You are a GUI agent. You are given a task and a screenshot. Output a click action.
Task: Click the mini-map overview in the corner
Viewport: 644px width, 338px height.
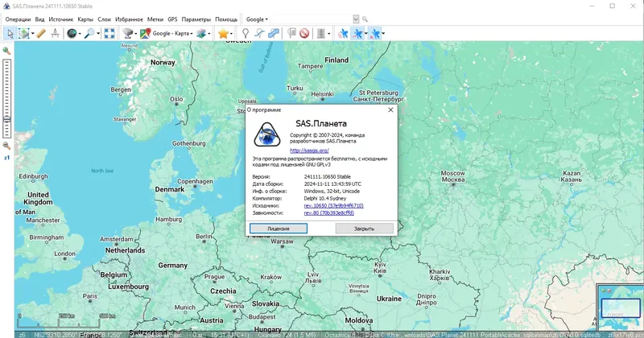click(620, 307)
